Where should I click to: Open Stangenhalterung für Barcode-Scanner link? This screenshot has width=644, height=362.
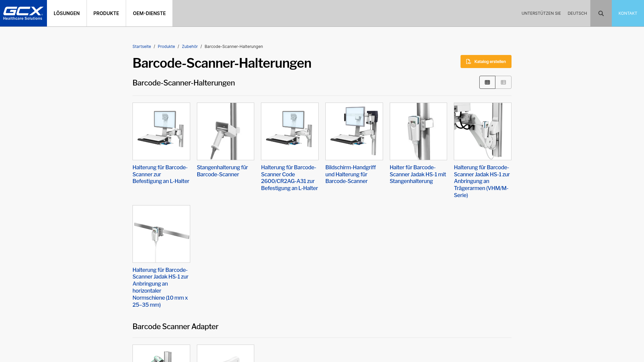tap(222, 171)
